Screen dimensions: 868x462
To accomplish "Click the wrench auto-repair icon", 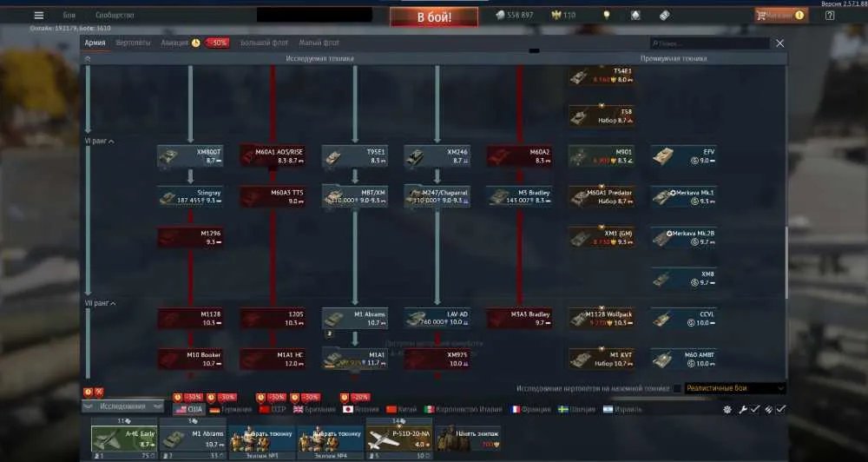I will [x=743, y=409].
